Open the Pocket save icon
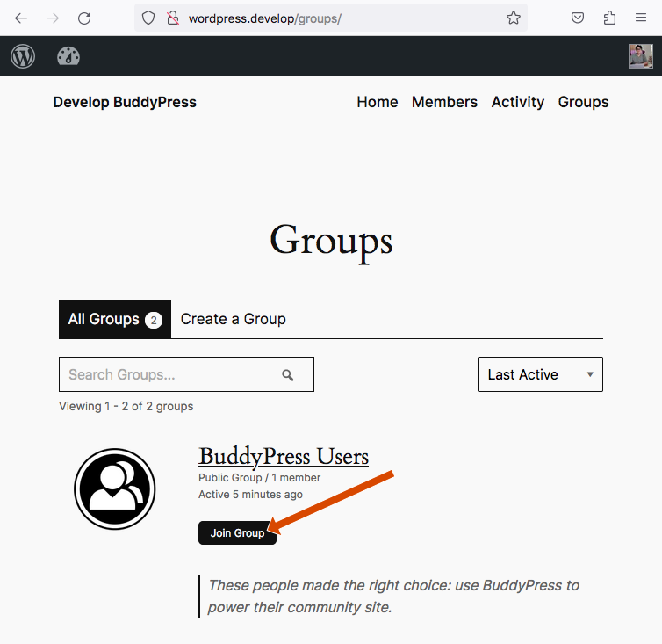662x644 pixels. (578, 18)
